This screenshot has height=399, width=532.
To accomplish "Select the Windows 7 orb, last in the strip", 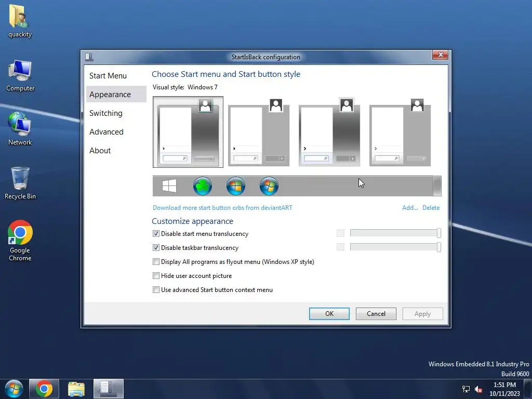I will [x=269, y=186].
